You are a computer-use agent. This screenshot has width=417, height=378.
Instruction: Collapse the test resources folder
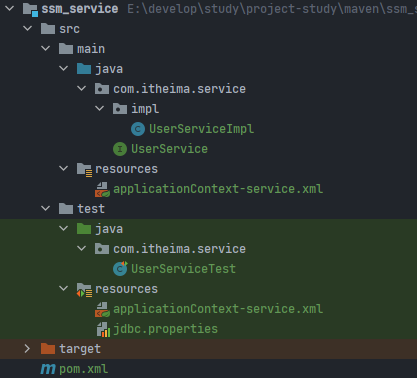click(63, 288)
